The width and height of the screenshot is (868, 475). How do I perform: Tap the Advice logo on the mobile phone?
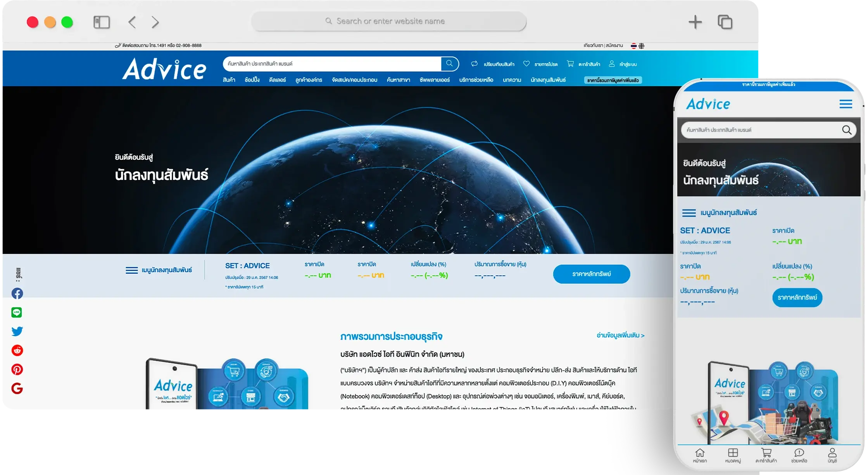(708, 104)
